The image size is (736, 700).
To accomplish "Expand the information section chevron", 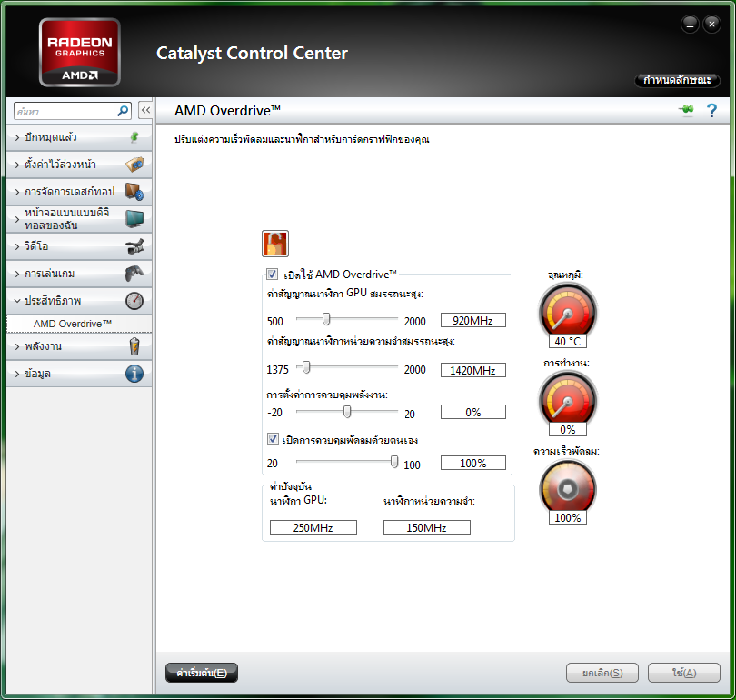I will (17, 374).
